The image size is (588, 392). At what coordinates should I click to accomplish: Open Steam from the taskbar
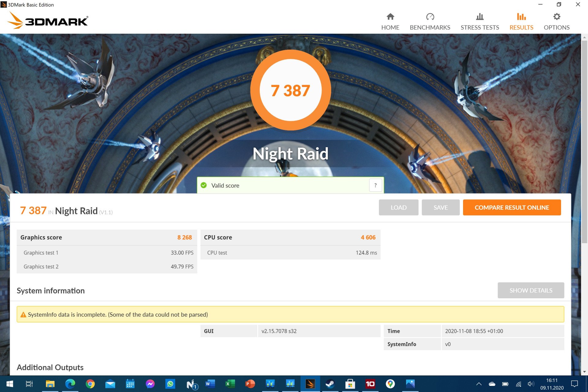coord(330,384)
